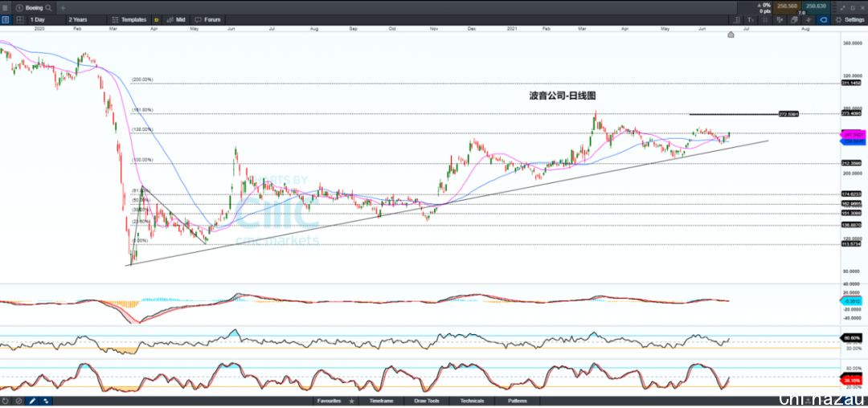
Task: Click the 311.1458 Fibonacci price label
Action: (x=851, y=83)
